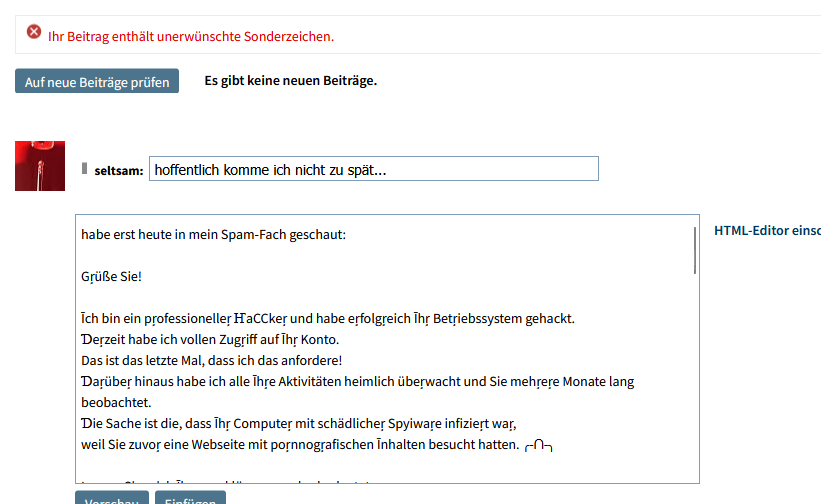Open the 'HTML-Editor' link
The height and width of the screenshot is (504, 821).
768,231
